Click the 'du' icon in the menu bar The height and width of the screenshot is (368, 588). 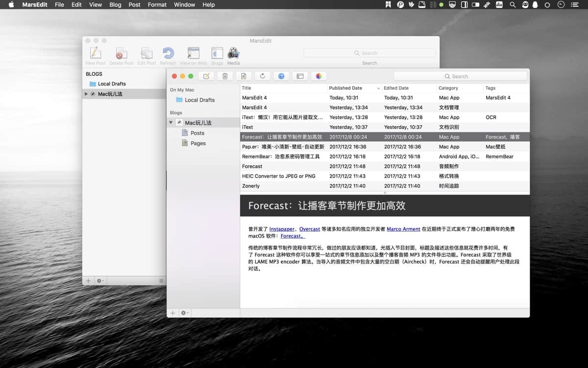click(x=499, y=4)
